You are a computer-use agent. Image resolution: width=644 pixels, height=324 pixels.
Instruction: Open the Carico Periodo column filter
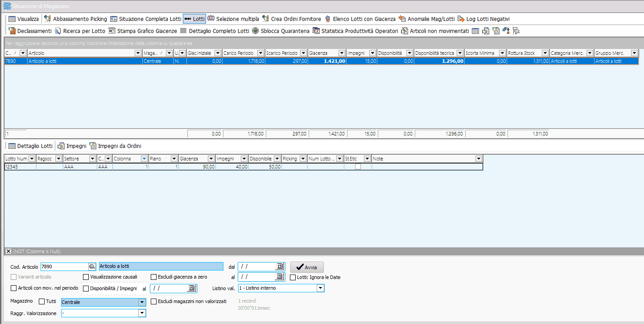(261, 53)
